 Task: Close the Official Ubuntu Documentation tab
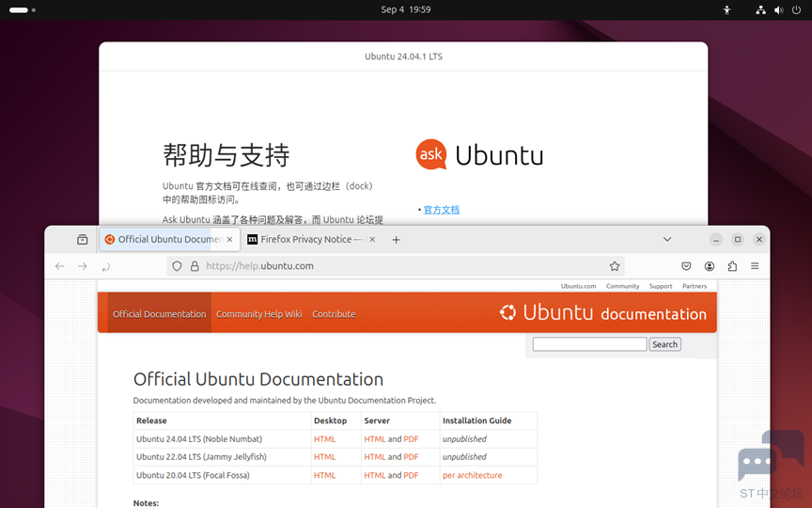coord(229,240)
